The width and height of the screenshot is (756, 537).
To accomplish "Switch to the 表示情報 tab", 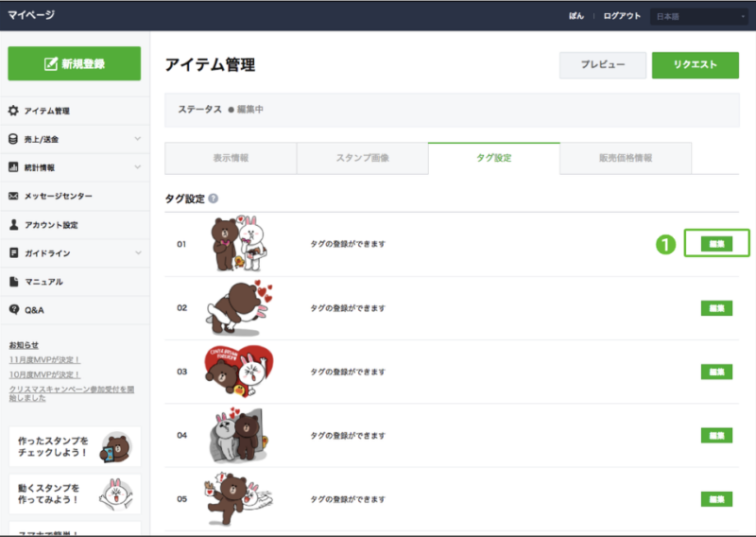I will click(230, 158).
